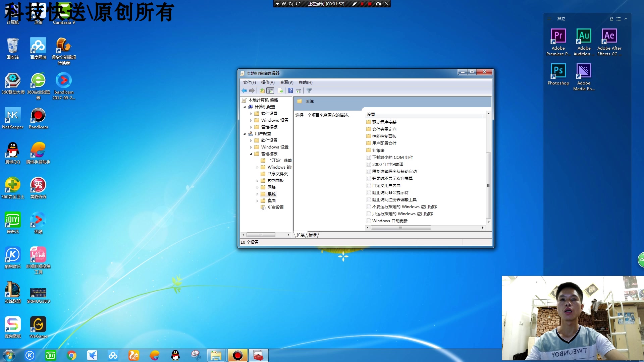Open the 查看(V) menu

(x=286, y=82)
